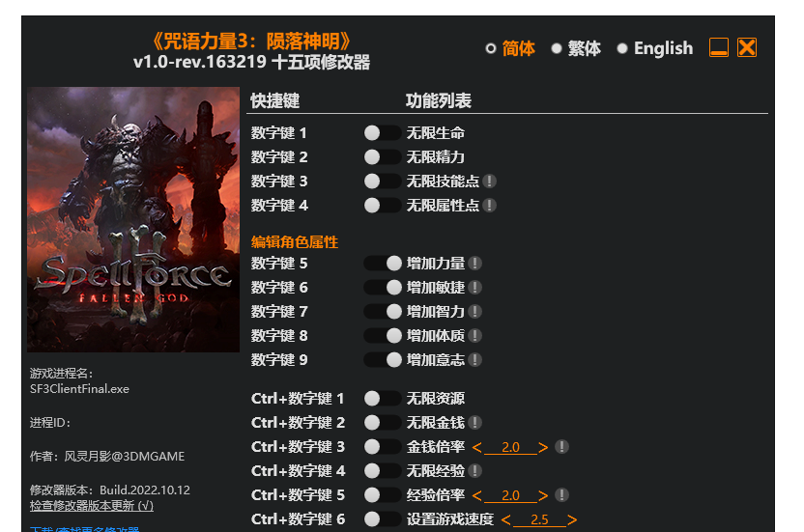The height and width of the screenshot is (532, 804).
Task: Toggle 增加智力 switch
Action: point(383,311)
